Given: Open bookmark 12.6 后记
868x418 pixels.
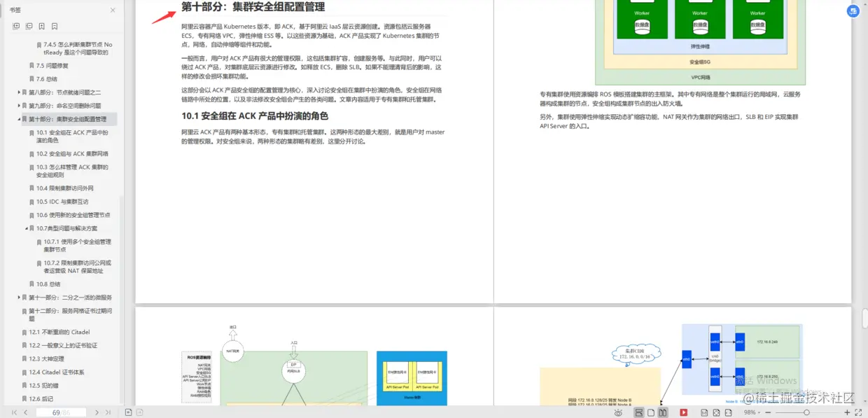Looking at the screenshot, I should (41, 399).
